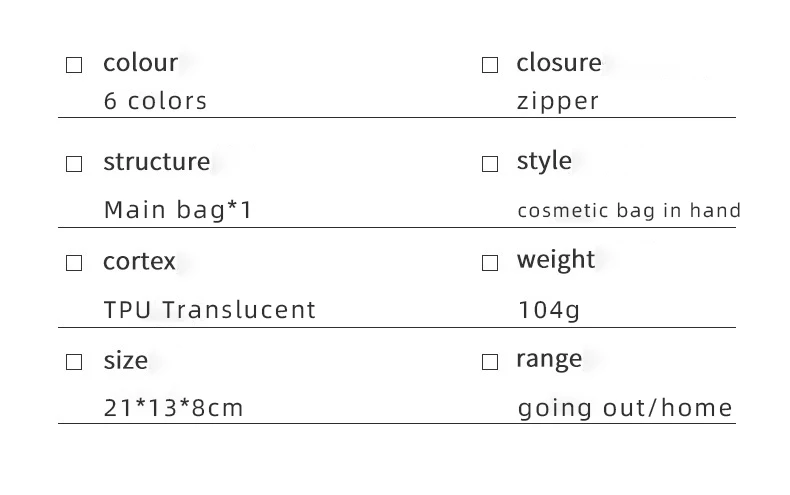Click the '6 colors' value text
790x495 pixels.
click(x=155, y=101)
